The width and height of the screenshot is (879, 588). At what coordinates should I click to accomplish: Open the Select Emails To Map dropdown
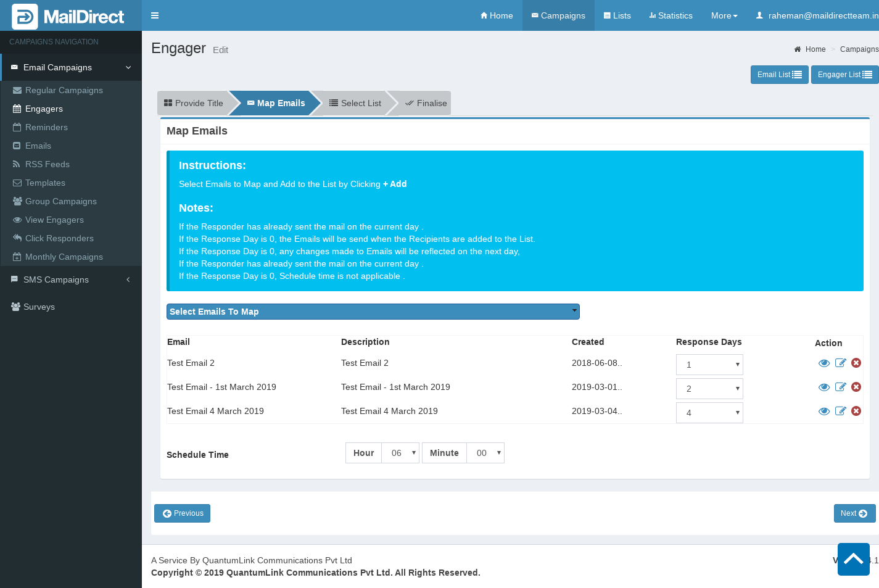(x=373, y=312)
